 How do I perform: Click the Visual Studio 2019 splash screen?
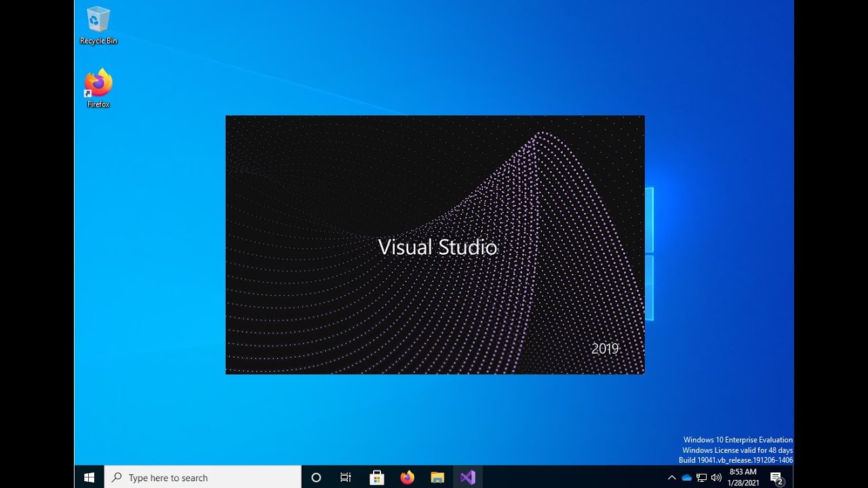[x=435, y=245]
